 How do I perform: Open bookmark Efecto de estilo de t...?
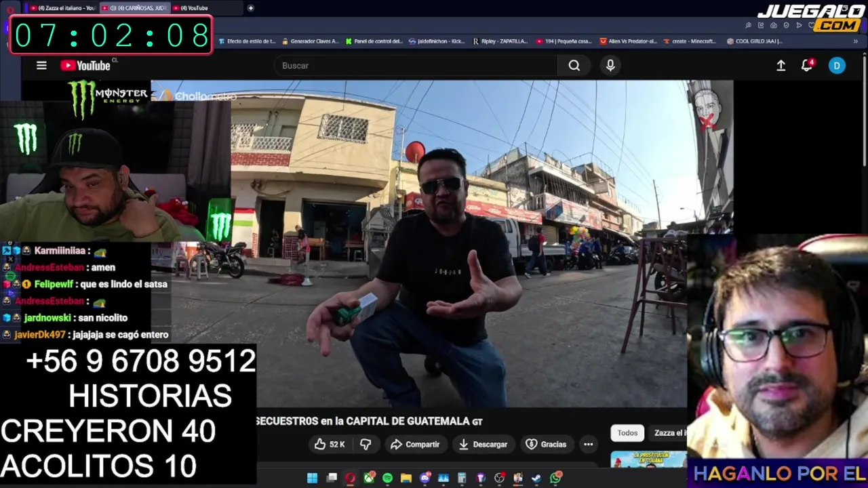pyautogui.click(x=247, y=41)
